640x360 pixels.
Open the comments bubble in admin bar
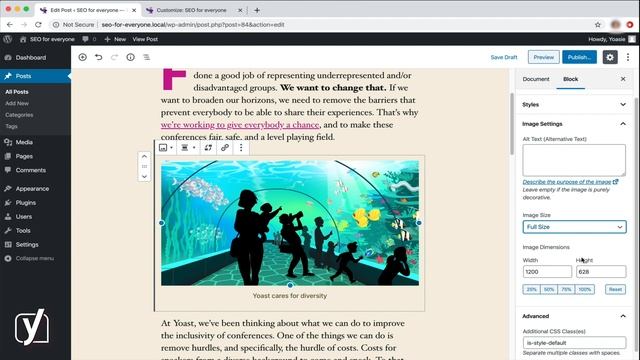tap(89, 39)
